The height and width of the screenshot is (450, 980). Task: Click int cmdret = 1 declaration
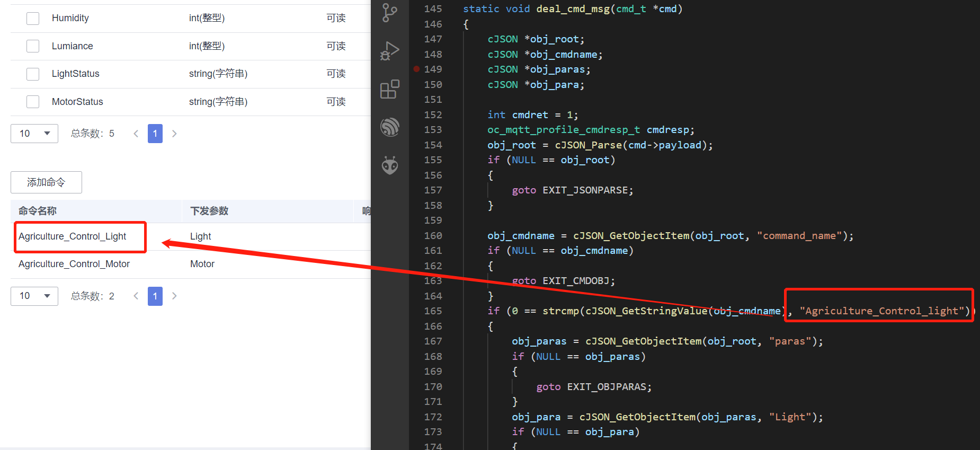coord(532,115)
